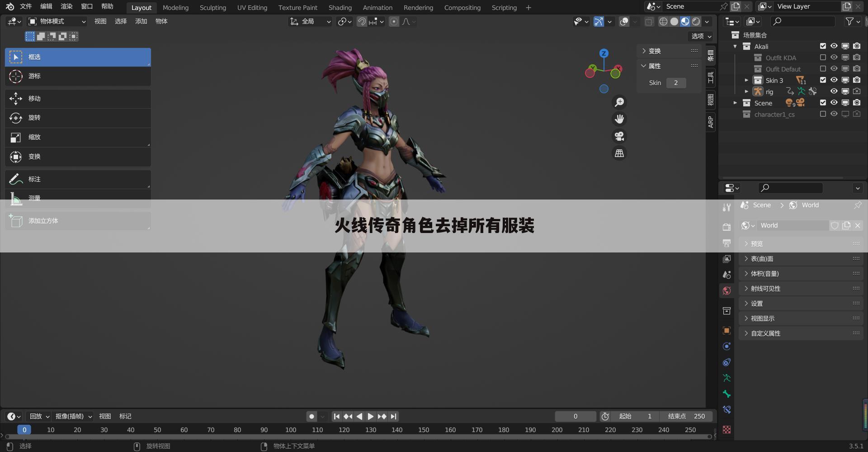Select the Box Select (框选) tool

(x=78, y=57)
